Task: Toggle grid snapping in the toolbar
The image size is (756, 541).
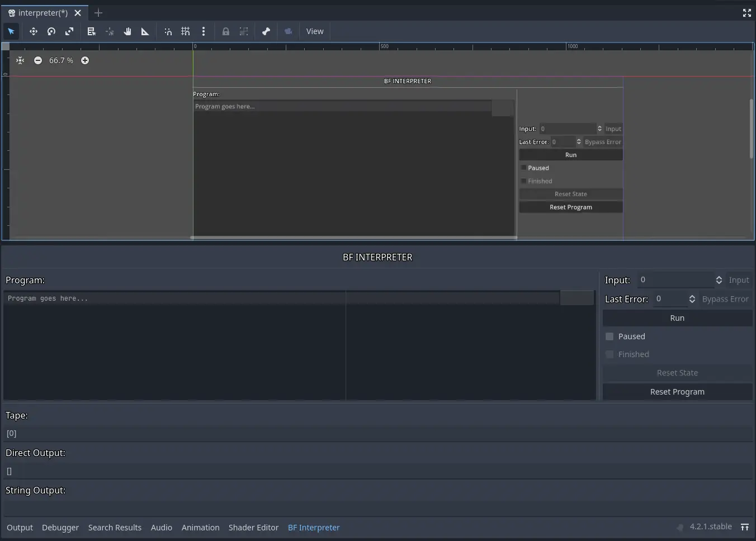Action: click(x=186, y=31)
